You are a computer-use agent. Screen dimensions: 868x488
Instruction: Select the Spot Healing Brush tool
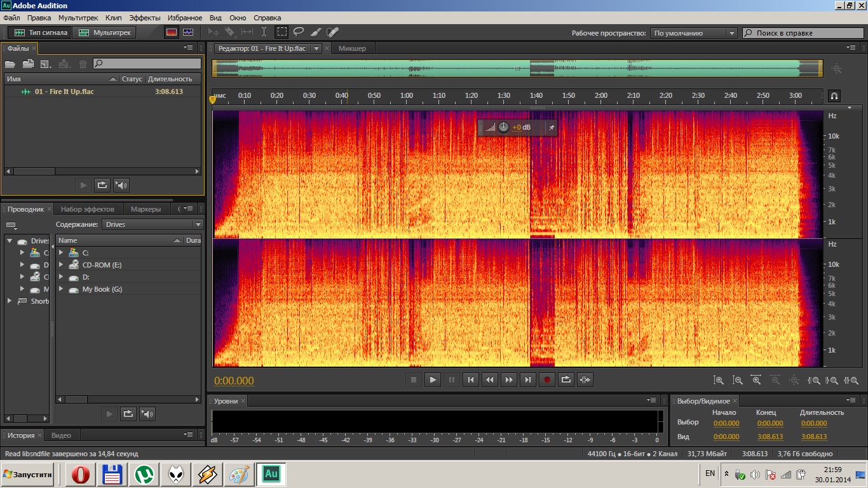tap(332, 32)
